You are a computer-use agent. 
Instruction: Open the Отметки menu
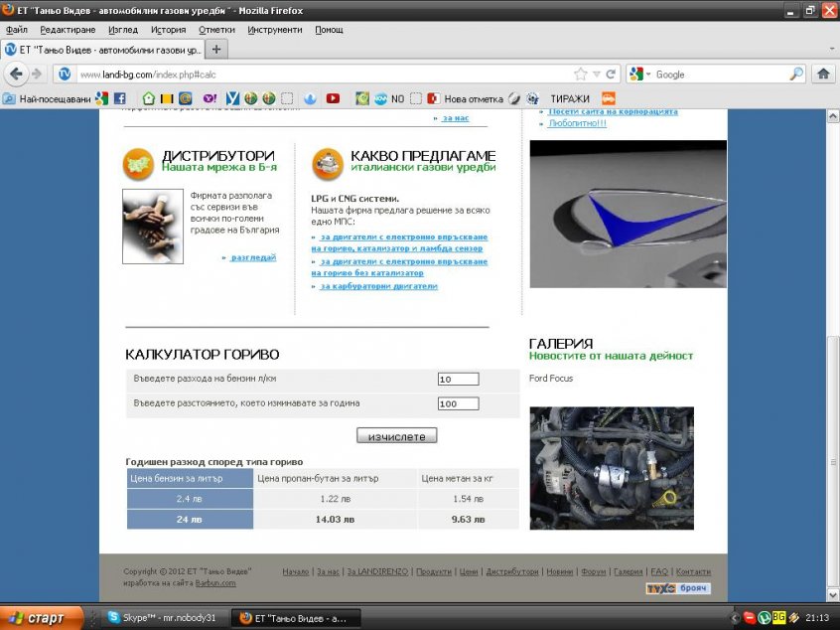tap(216, 30)
